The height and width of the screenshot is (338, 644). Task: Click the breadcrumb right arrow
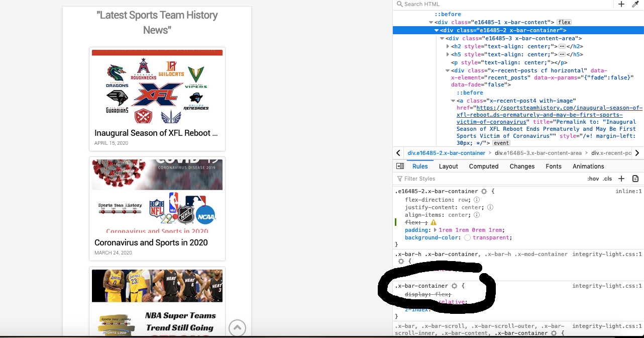pyautogui.click(x=637, y=153)
